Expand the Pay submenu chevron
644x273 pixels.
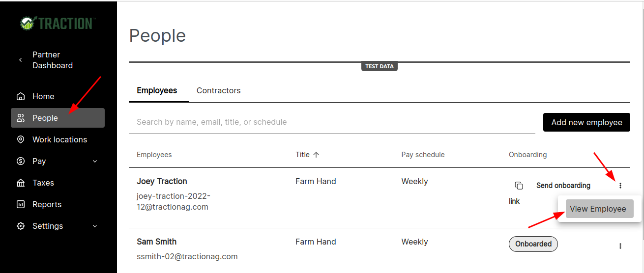[x=95, y=161]
